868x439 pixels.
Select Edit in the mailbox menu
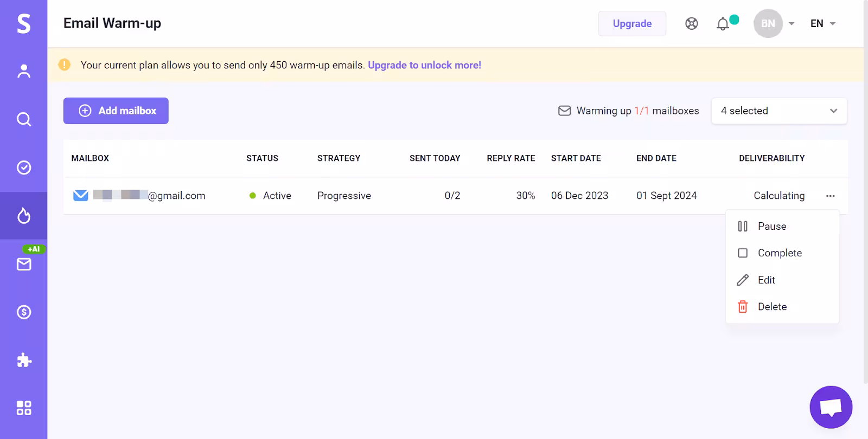(x=766, y=280)
